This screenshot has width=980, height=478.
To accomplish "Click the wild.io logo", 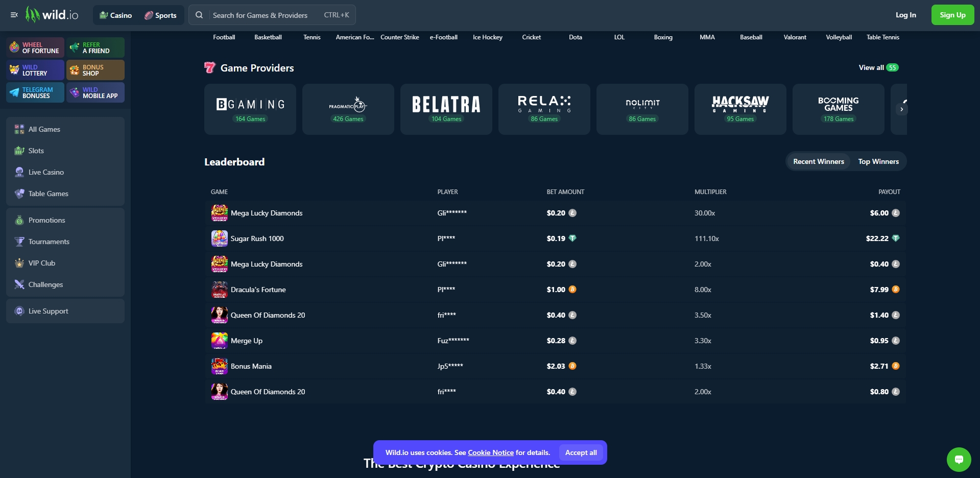I will [x=52, y=15].
